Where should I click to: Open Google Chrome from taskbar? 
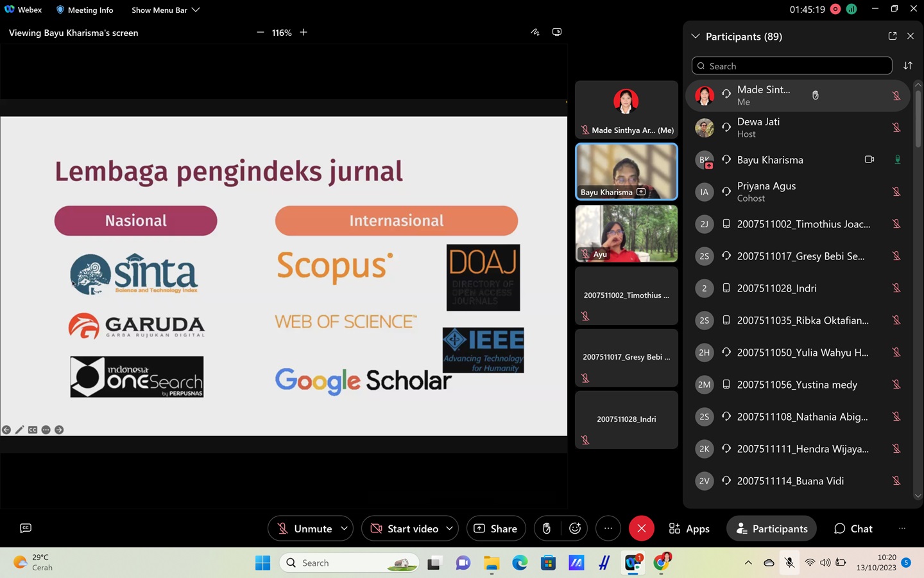pos(661,563)
